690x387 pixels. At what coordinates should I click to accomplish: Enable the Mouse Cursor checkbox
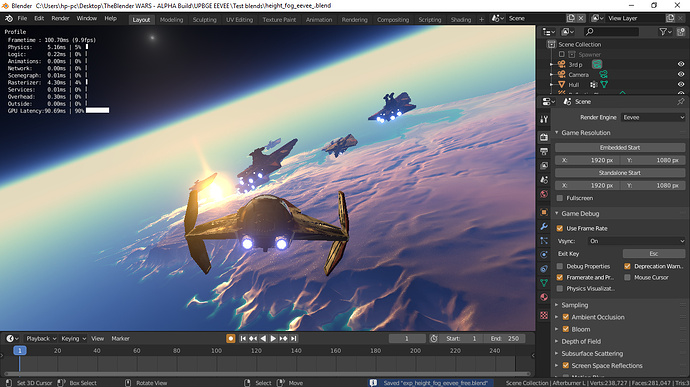(x=628, y=277)
